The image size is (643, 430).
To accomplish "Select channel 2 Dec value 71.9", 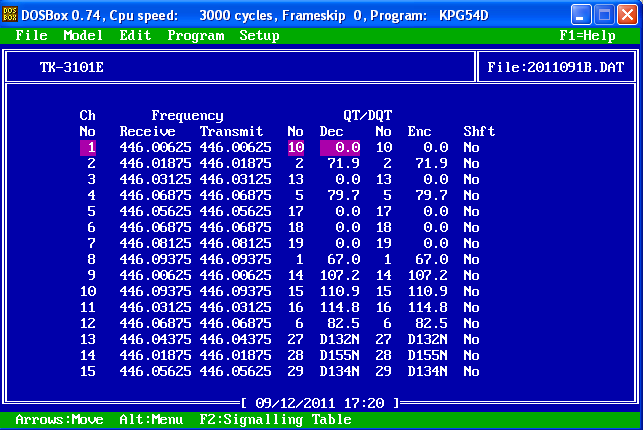I will click(x=344, y=164).
